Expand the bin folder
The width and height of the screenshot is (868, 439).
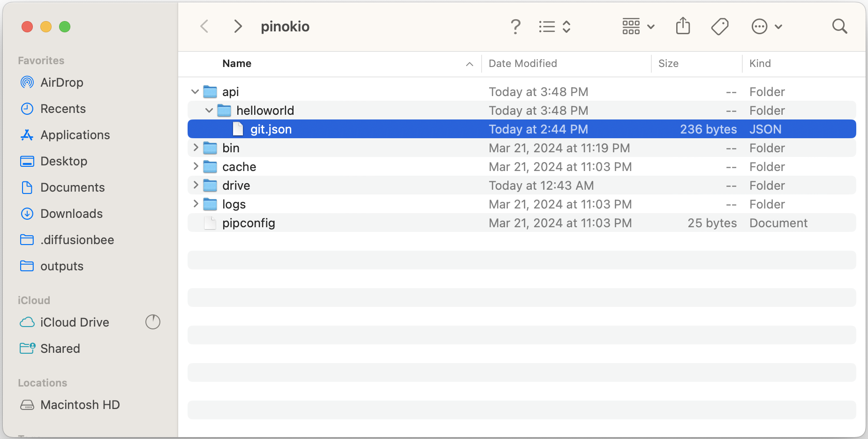196,147
